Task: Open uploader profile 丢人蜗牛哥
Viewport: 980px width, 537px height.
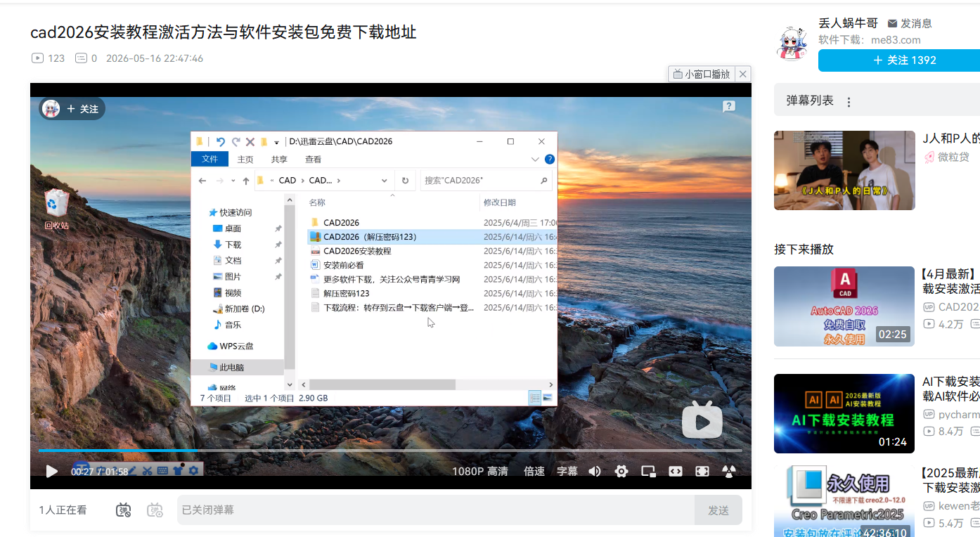Action: 849,23
